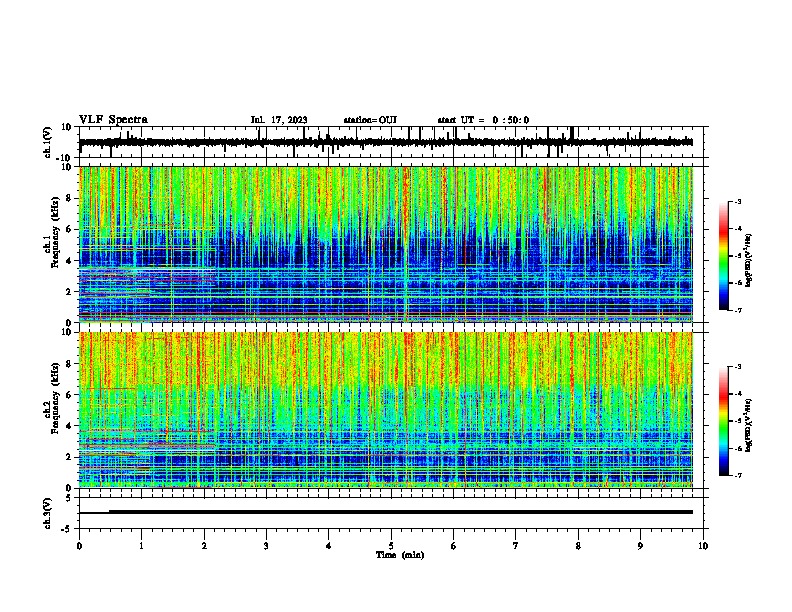This screenshot has height=612, width=792.
Task: Select the date text "17, 2023"
Action: coord(289,120)
